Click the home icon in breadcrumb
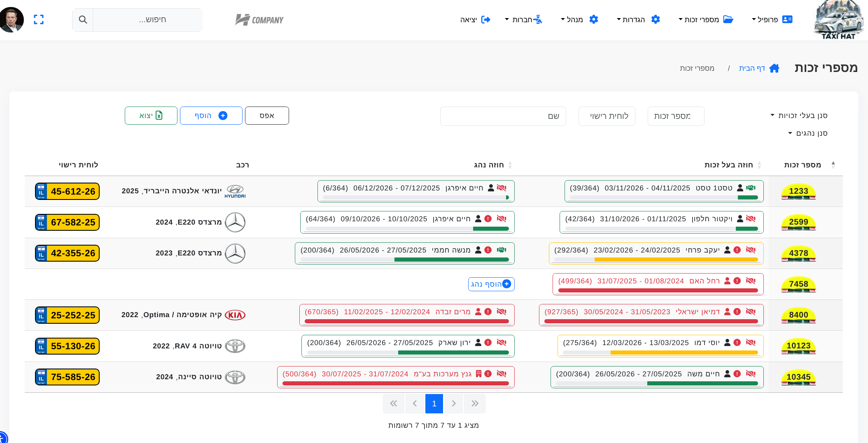The image size is (868, 443). pyautogui.click(x=774, y=68)
